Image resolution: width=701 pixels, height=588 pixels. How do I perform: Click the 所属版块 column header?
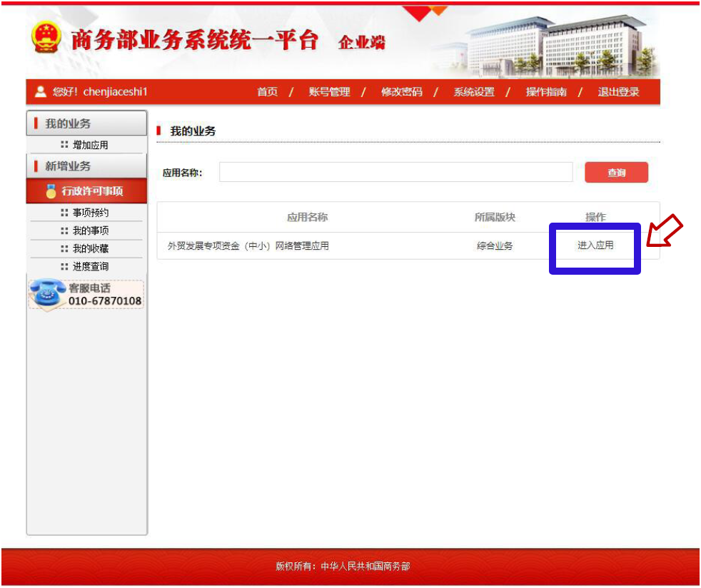pos(495,217)
